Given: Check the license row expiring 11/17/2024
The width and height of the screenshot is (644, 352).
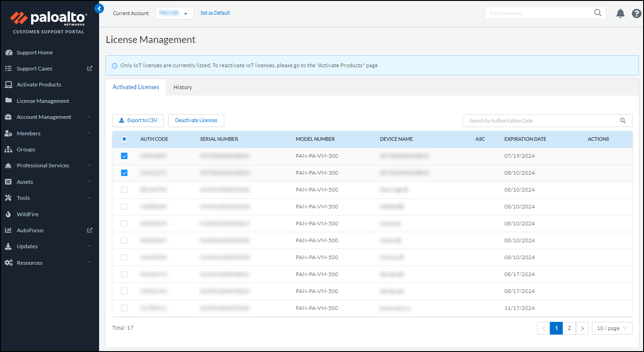Looking at the screenshot, I should (x=124, y=308).
